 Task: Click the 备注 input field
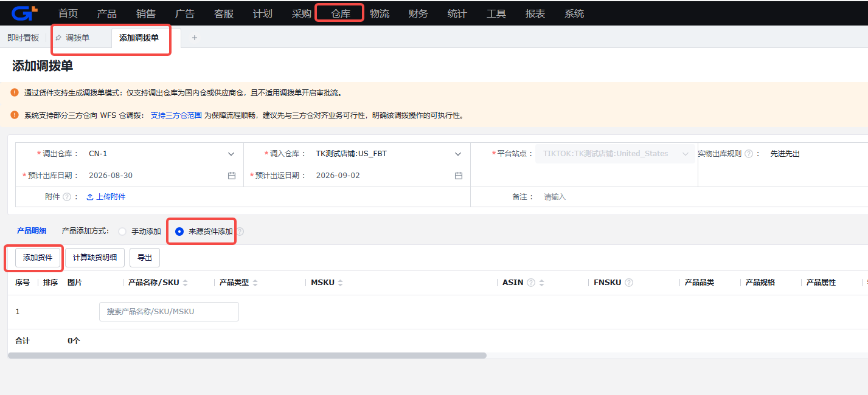pyautogui.click(x=703, y=197)
